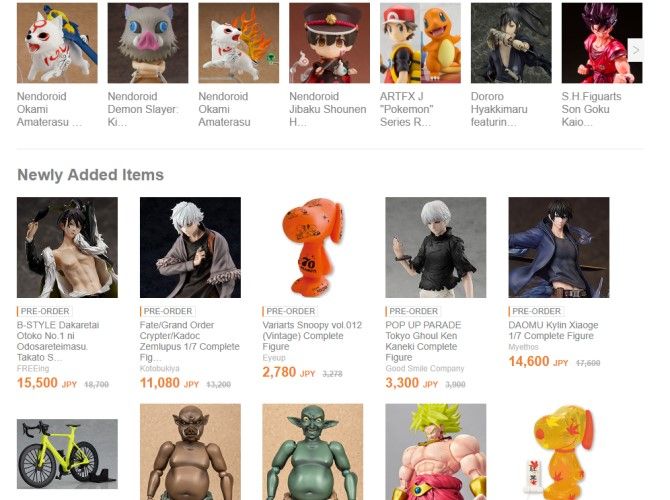The height and width of the screenshot is (500, 670).
Task: Select orange Variarts Snoopy vol.012 image
Action: pos(313,247)
